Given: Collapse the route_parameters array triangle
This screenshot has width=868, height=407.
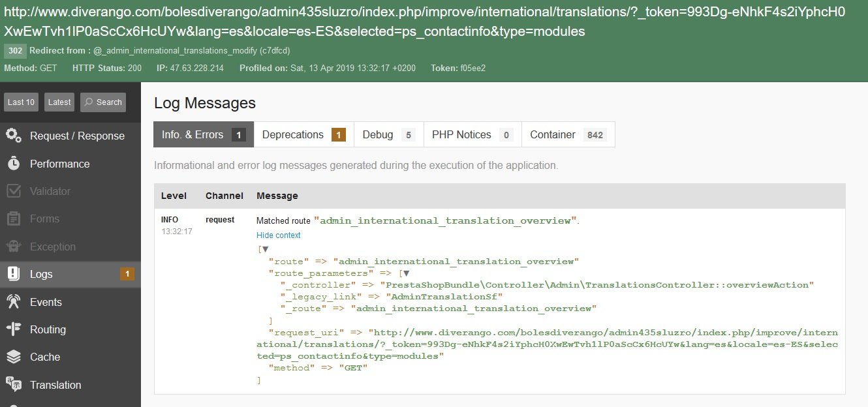Looking at the screenshot, I should pyautogui.click(x=406, y=273).
